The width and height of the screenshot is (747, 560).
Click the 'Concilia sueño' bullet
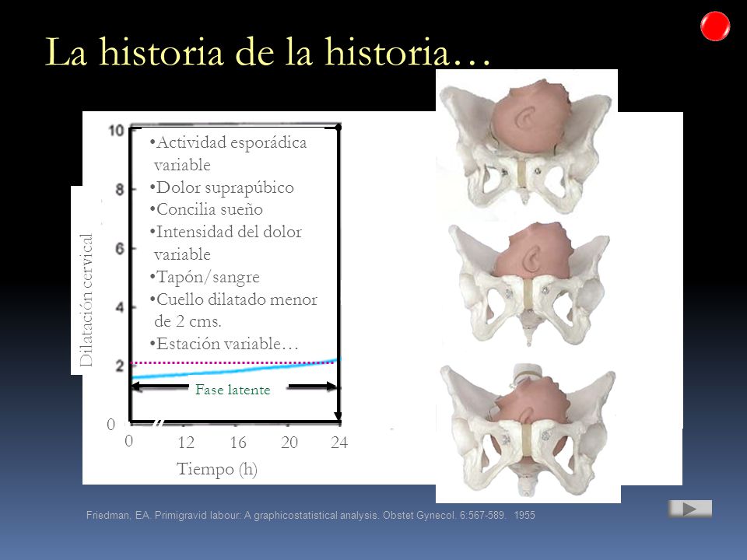[205, 209]
